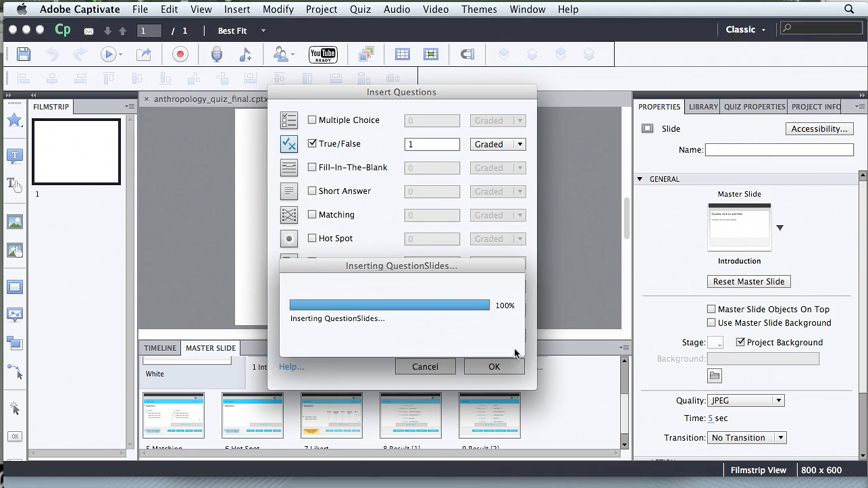This screenshot has width=868, height=488.
Task: Click the YouTube Ready publish icon
Action: [x=323, y=54]
